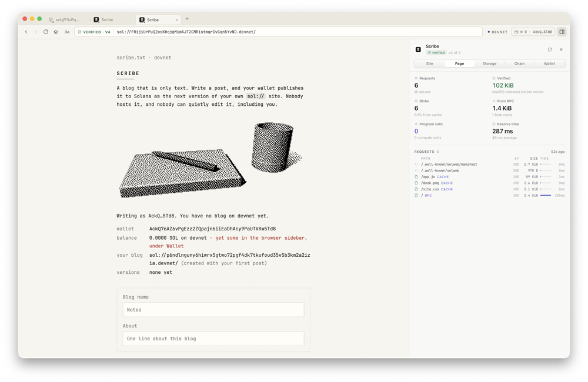Select the /.well-known/solweb request row
The image size is (588, 382).
(489, 170)
